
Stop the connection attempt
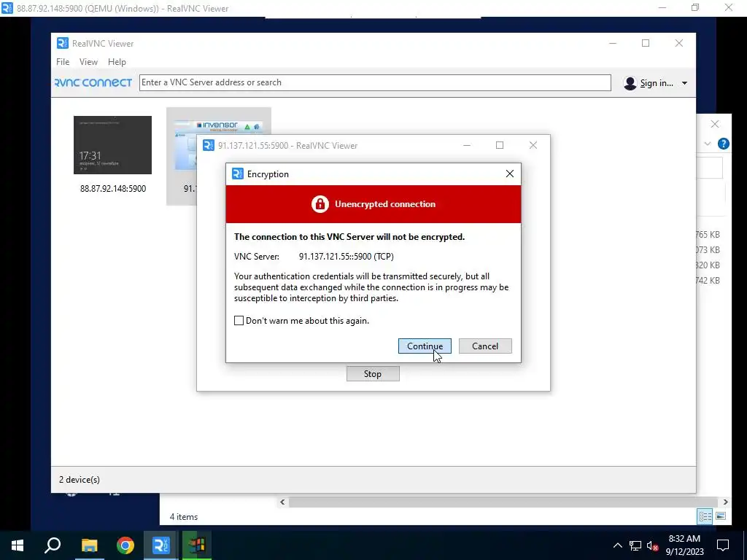[x=373, y=374]
